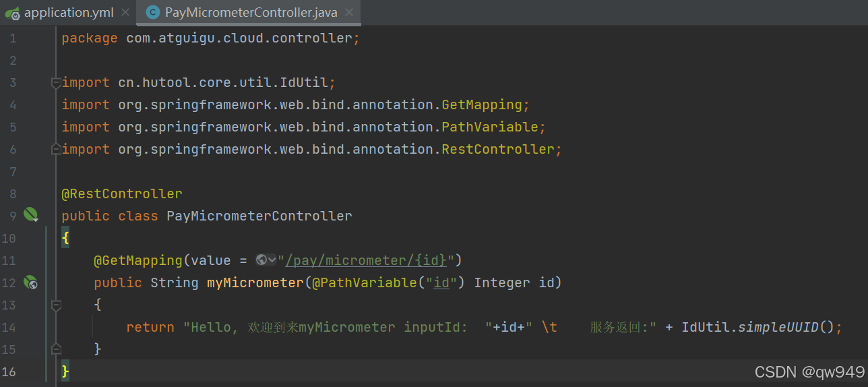
Task: Click line number 16 in the gutter
Action: click(x=9, y=371)
